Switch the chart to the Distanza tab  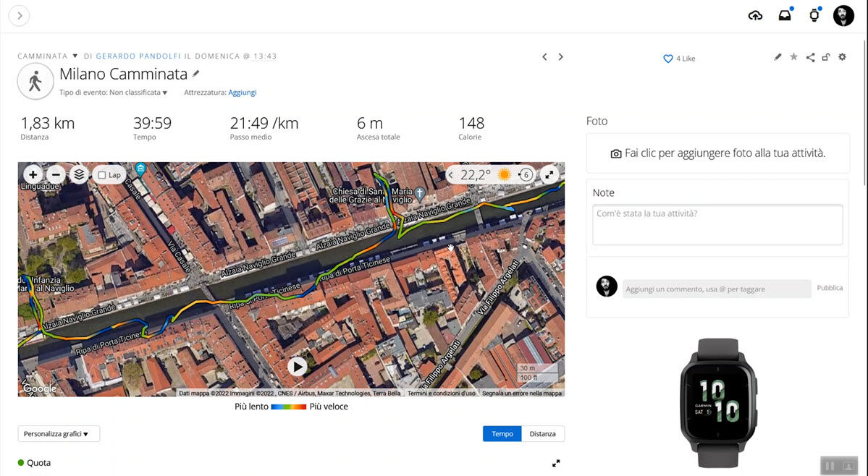(542, 434)
